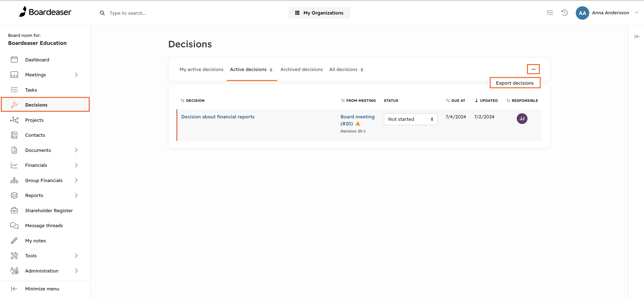Click the warning triangle beside Board meeting
This screenshot has height=298, width=644.
tap(358, 124)
